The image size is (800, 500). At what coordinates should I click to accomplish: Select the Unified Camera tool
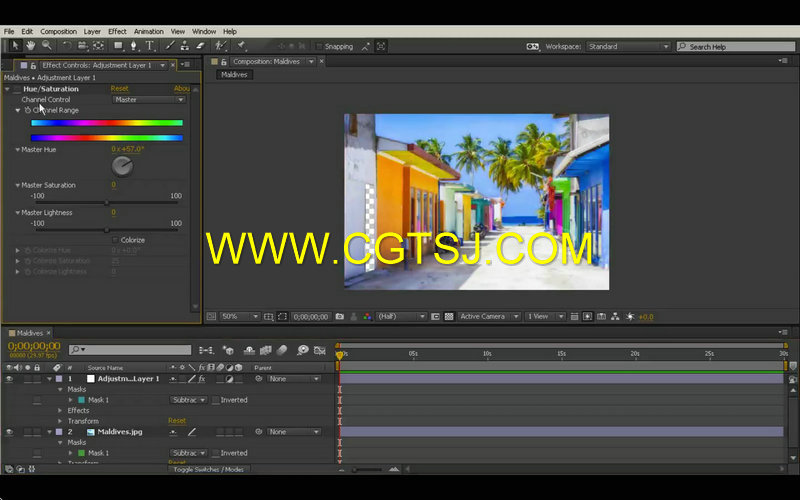83,46
